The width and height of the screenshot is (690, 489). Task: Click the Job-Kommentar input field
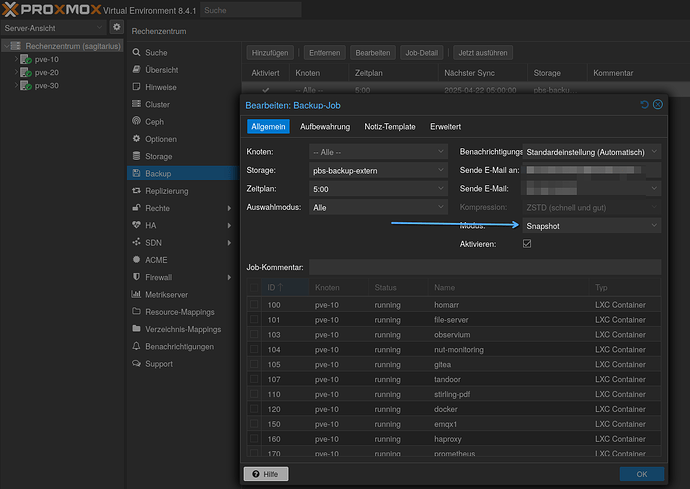(x=484, y=267)
